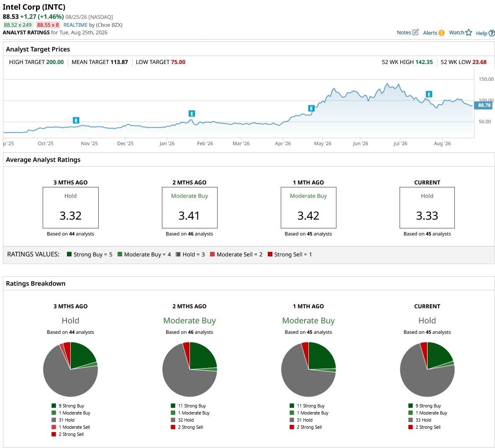Click the Alerts exclamation icon
Viewport: 495px width, 448px height.
coord(441,33)
